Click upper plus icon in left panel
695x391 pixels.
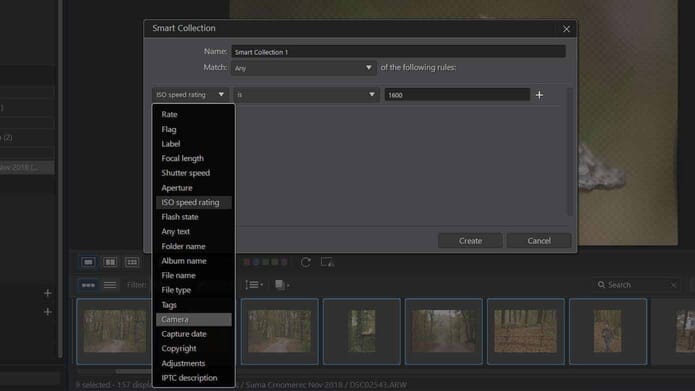coord(47,293)
